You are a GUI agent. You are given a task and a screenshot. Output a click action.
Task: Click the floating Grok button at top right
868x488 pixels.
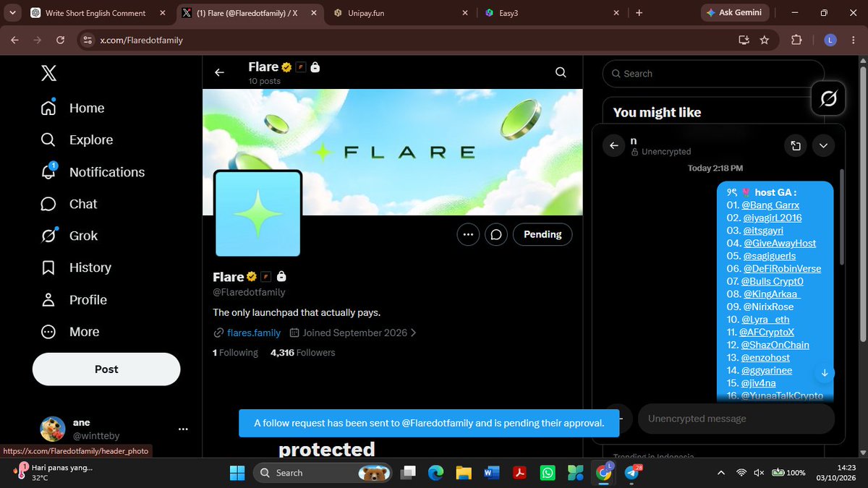pos(829,98)
